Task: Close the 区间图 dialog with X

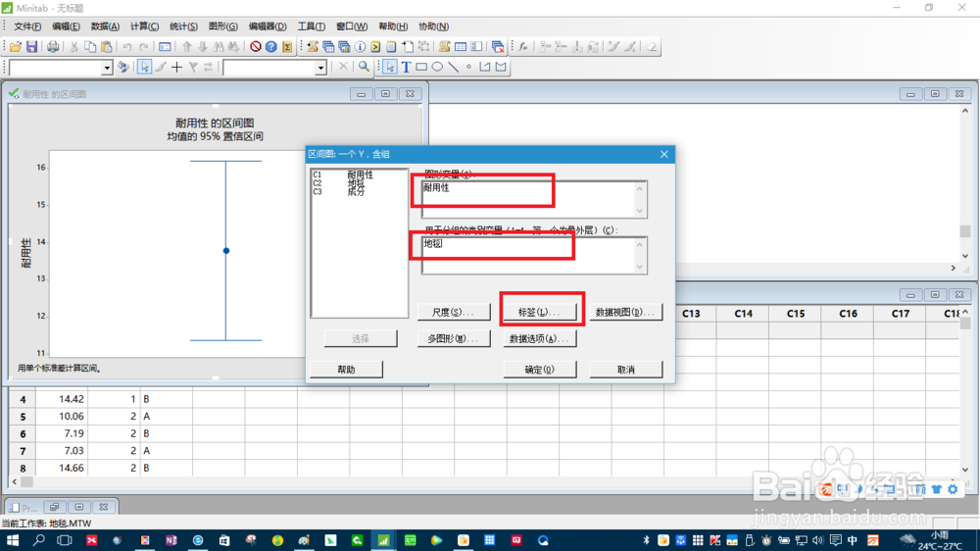Action: pos(663,154)
